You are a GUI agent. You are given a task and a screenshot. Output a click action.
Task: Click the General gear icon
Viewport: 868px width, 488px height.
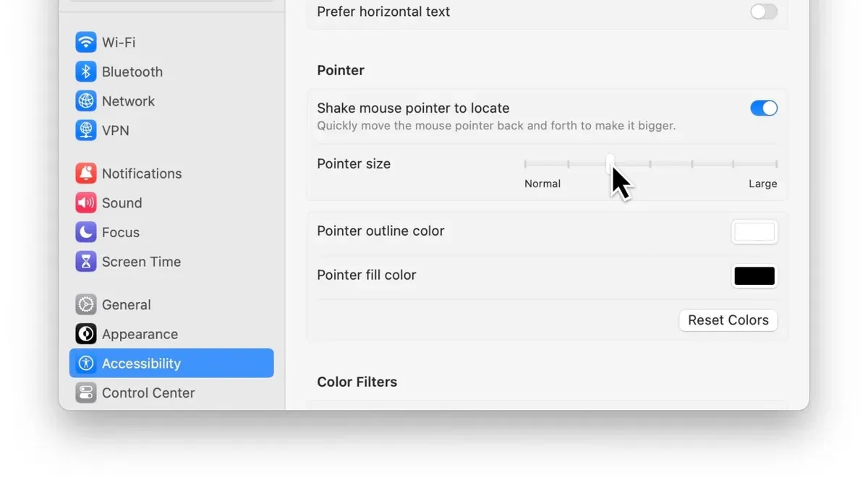tap(86, 304)
